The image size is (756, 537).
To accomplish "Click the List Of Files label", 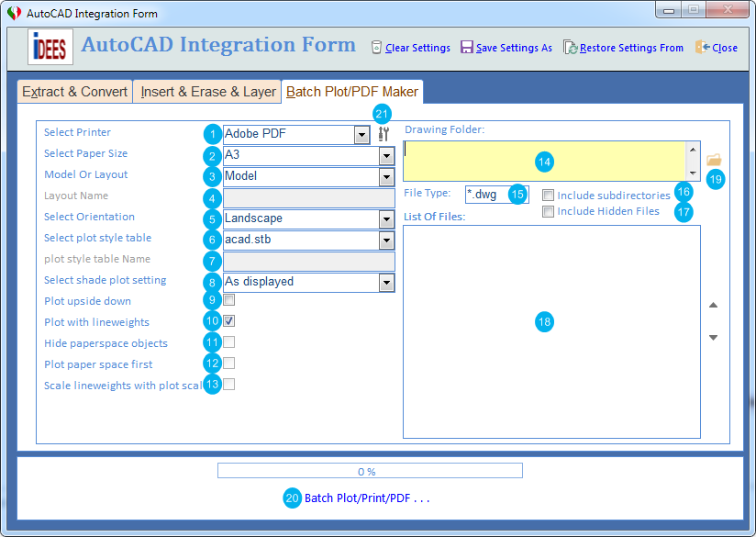I will coord(434,217).
